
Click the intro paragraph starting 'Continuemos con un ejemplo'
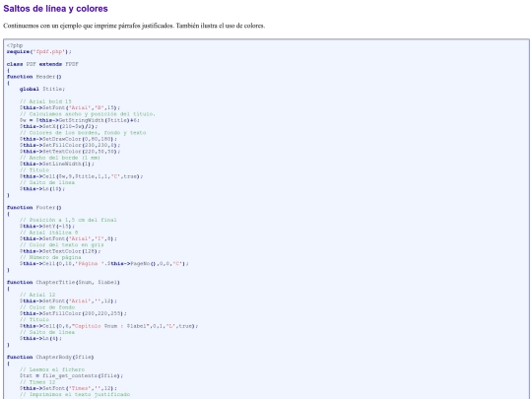click(134, 26)
